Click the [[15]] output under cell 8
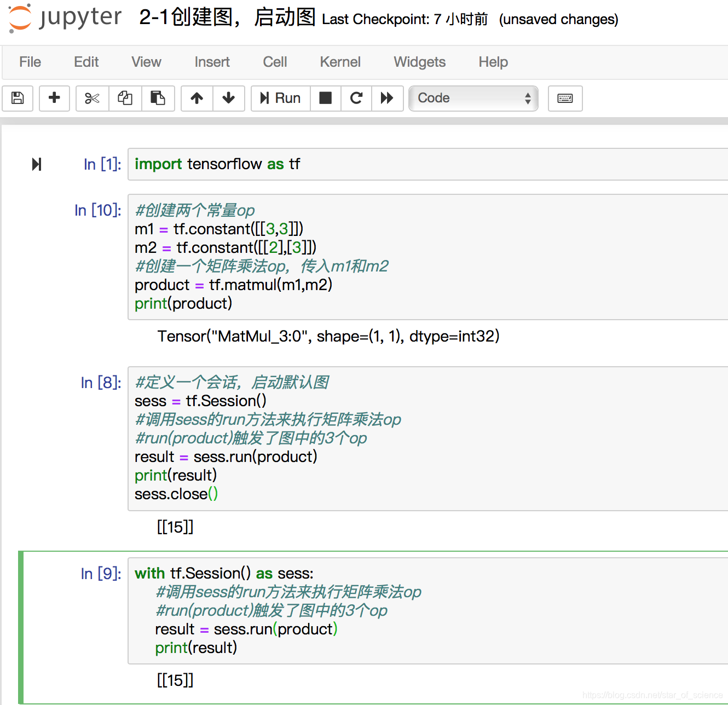Viewport: 728px width, 705px height. (x=175, y=527)
